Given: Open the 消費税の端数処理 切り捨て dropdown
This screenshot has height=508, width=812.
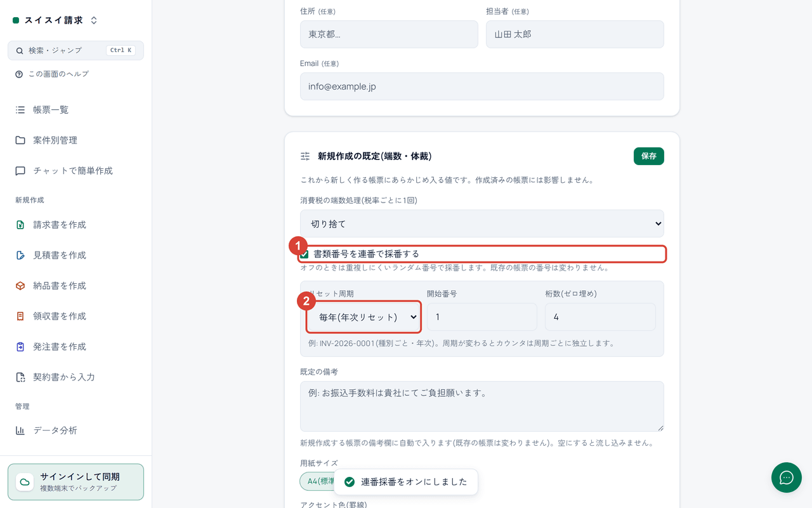Looking at the screenshot, I should coord(482,224).
